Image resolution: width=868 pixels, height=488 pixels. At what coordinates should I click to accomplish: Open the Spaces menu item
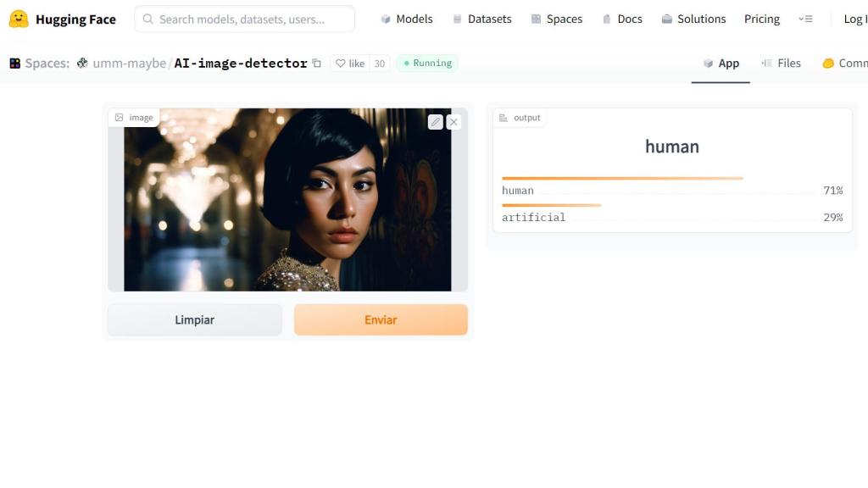[557, 19]
